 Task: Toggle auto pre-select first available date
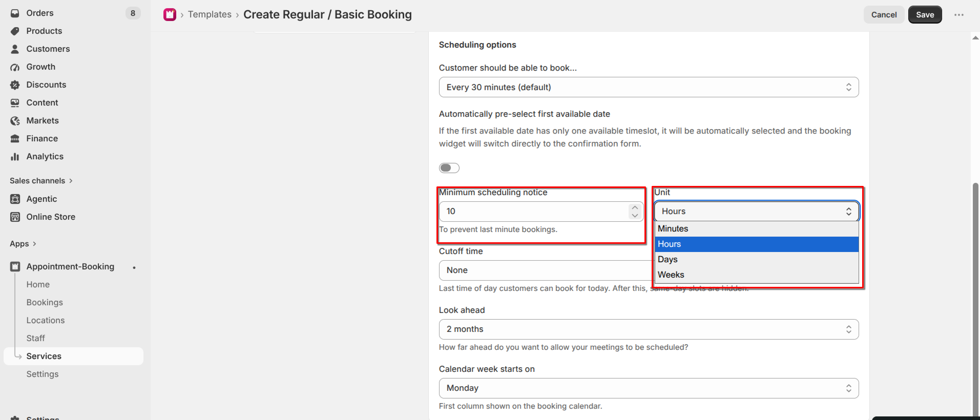449,168
